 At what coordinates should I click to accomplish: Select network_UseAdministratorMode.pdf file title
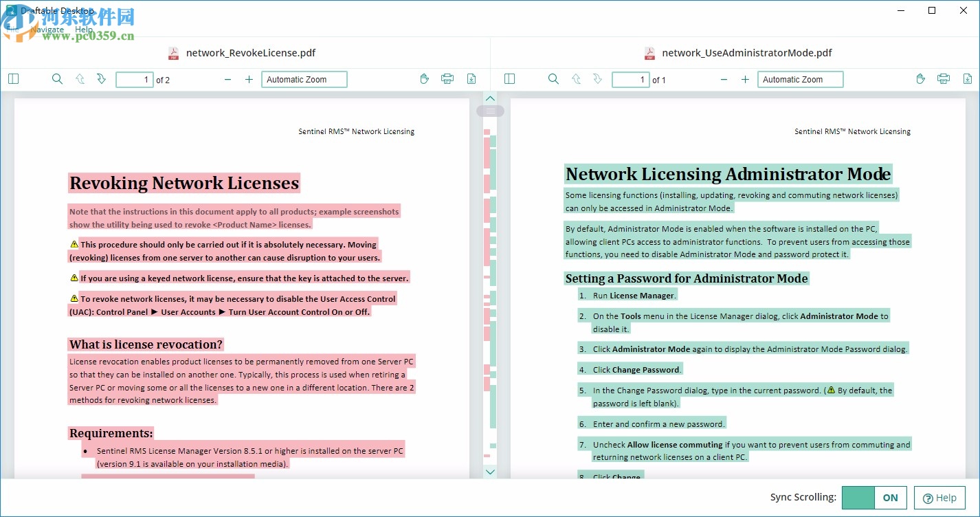point(747,53)
